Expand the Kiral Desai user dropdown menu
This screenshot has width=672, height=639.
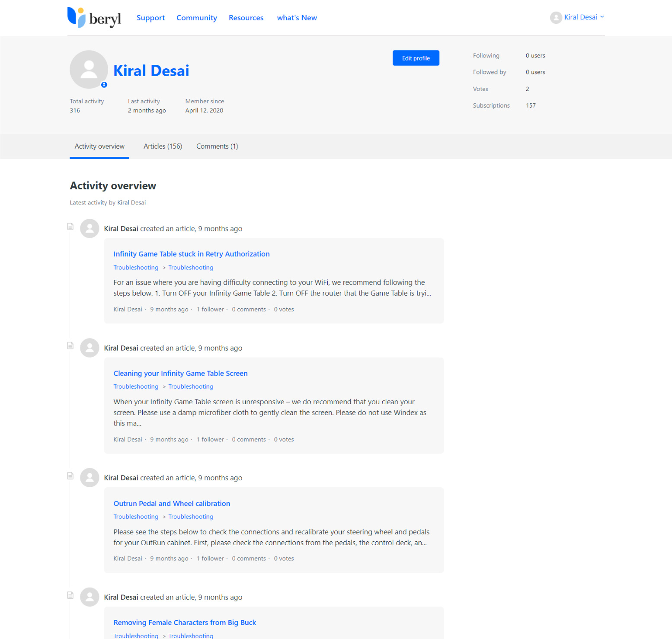[x=583, y=17]
